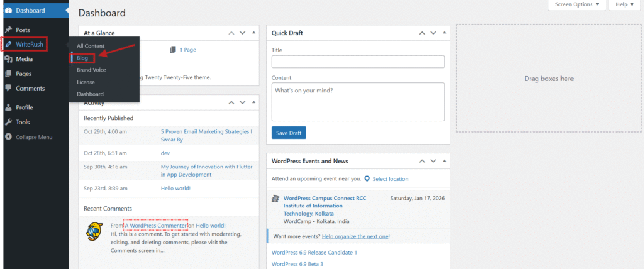Select Dashboard in WriteRush submenu
Screen dimensions: 644x269
coord(90,94)
